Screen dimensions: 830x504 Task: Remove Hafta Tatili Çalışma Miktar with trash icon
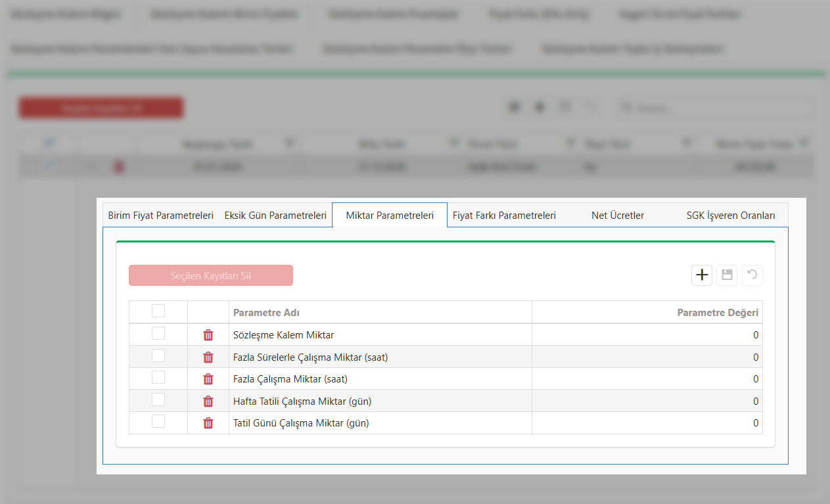(208, 401)
